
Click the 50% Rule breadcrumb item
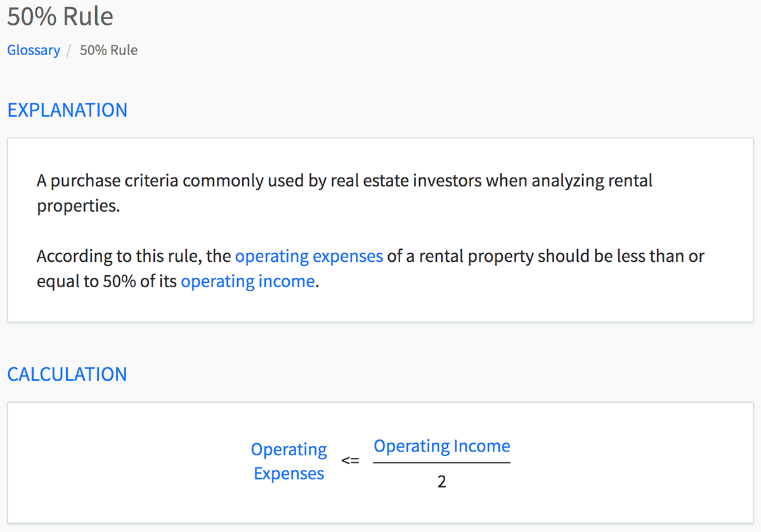coord(108,50)
